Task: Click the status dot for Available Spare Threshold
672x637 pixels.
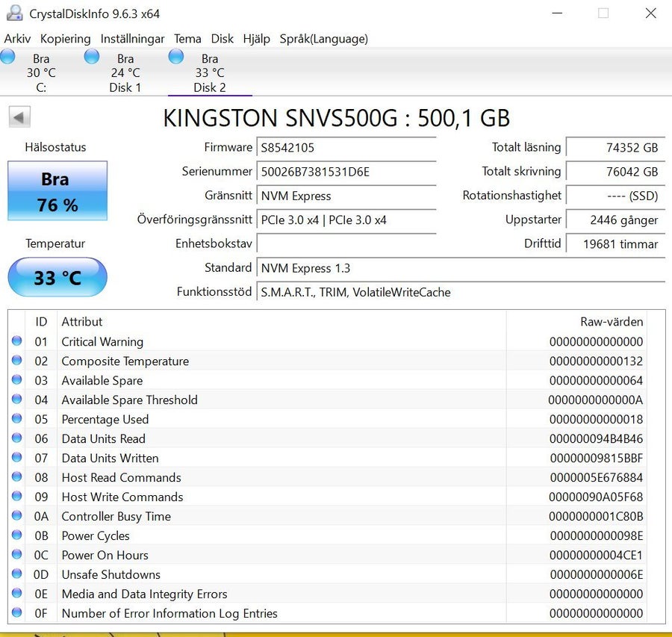Action: 16,399
